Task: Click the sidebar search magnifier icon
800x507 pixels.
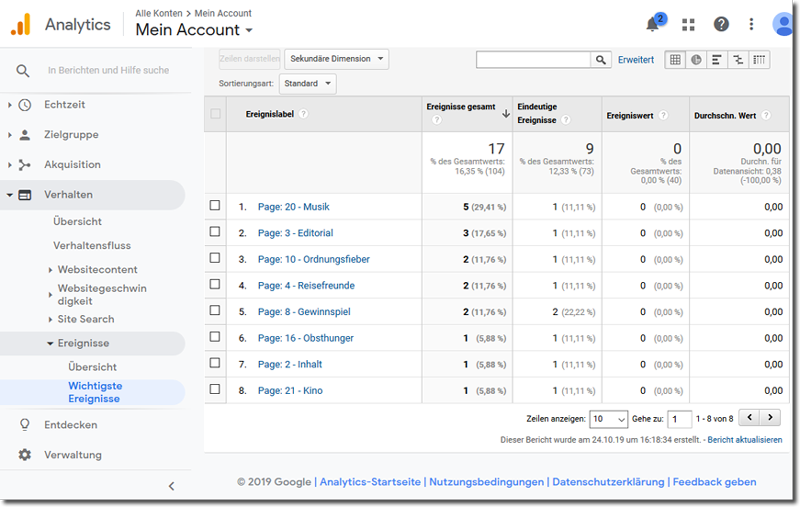Action: [22, 70]
